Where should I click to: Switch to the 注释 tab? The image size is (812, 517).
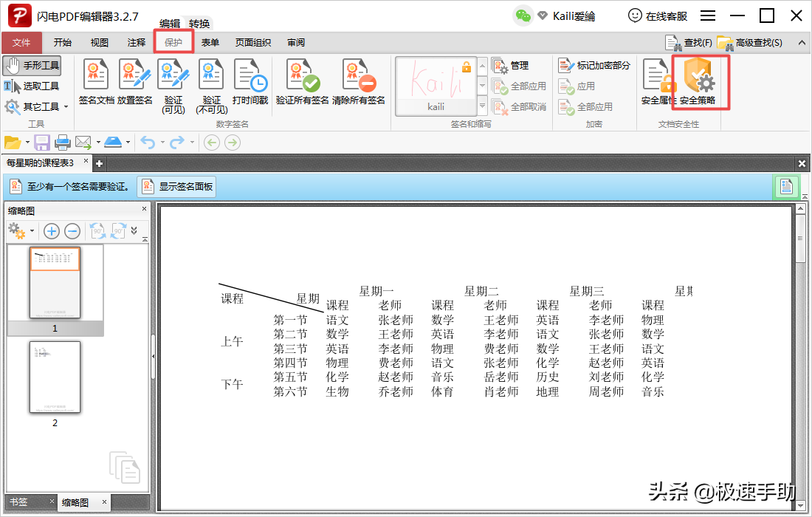tap(137, 43)
